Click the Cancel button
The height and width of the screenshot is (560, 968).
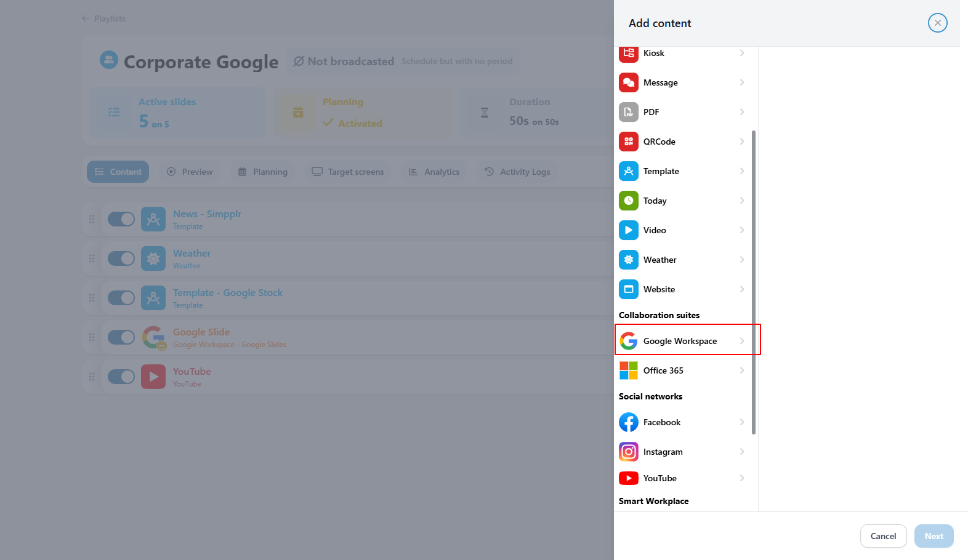883,536
